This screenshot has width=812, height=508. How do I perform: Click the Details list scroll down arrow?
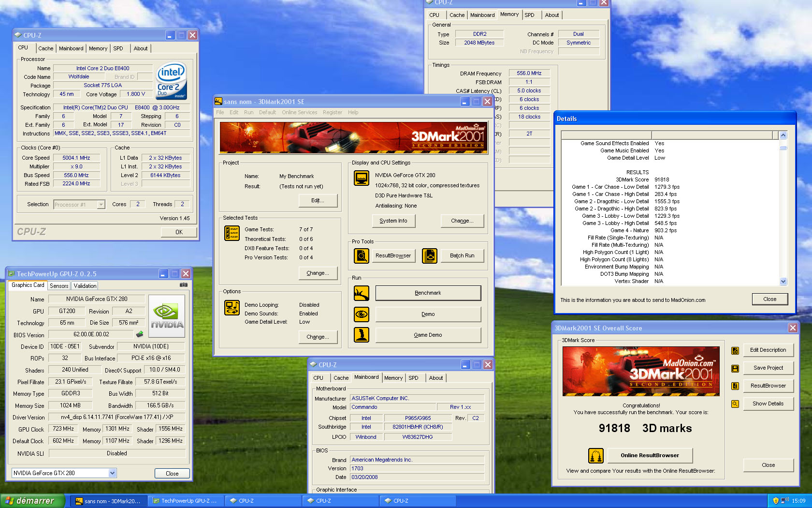(783, 282)
